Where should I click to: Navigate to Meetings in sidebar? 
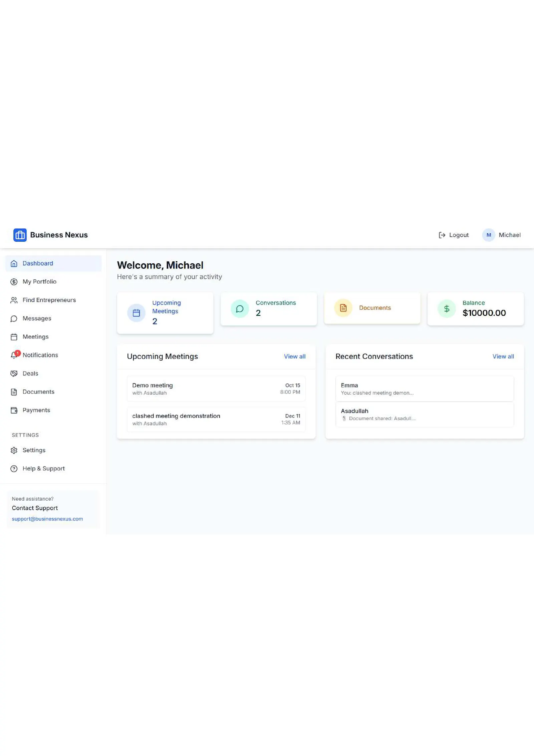[53, 337]
